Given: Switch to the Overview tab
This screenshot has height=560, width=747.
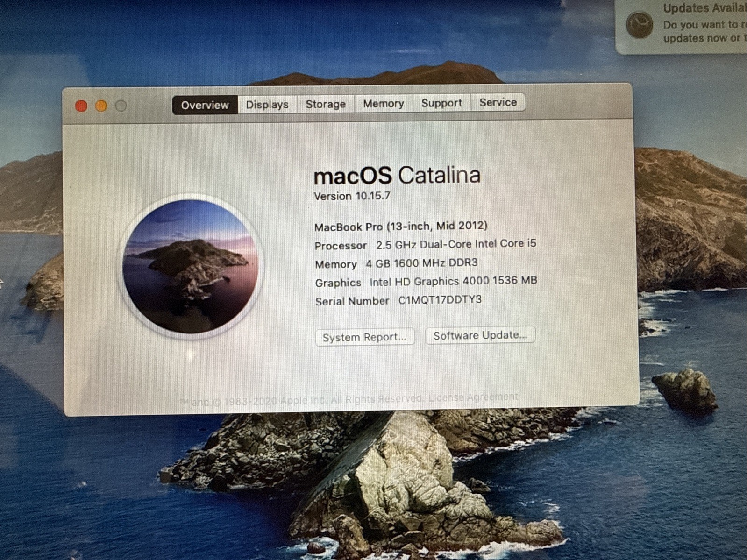Looking at the screenshot, I should tap(205, 105).
